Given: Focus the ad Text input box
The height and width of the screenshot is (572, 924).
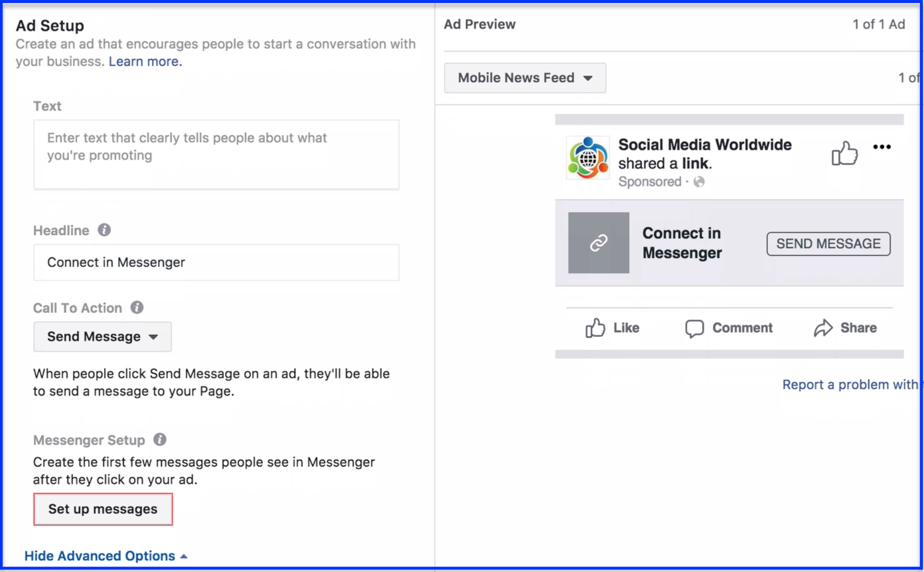Looking at the screenshot, I should pyautogui.click(x=216, y=154).
